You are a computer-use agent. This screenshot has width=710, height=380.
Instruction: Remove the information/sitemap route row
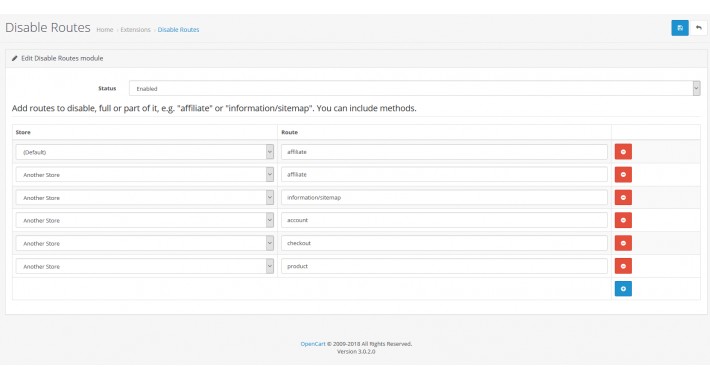(623, 197)
